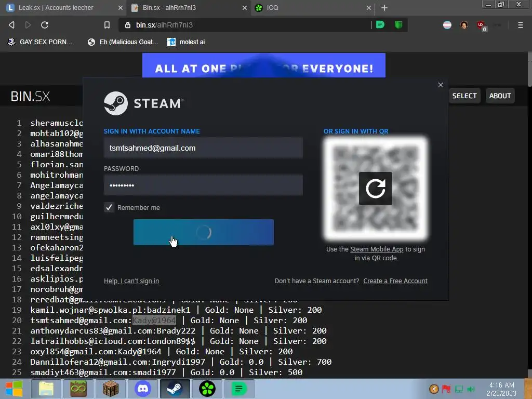532x399 pixels.
Task: Click line number 25 in paste
Action: [x=17, y=373]
